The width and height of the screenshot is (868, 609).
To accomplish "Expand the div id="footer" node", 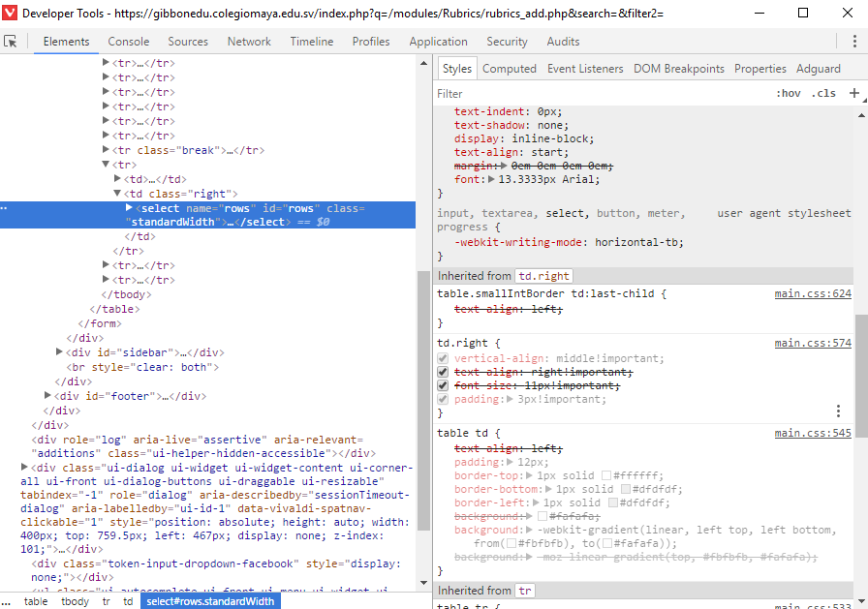I will point(47,395).
